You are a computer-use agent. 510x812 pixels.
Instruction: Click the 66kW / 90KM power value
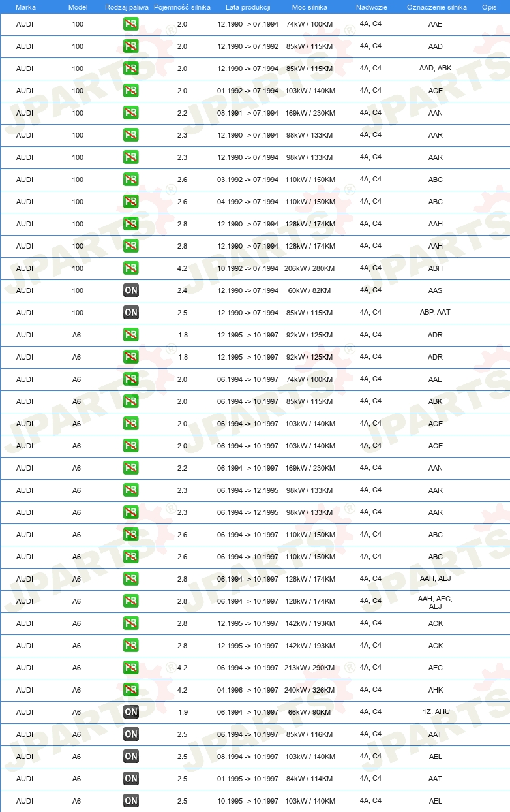tap(310, 712)
